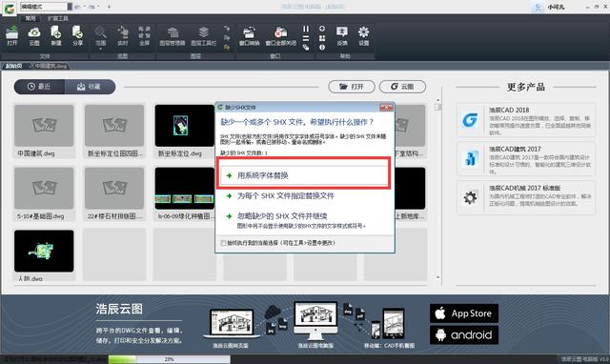Expand the redo dropdown arrow in title bar
Image resolution: width=610 pixels, height=364 pixels.
point(98,7)
